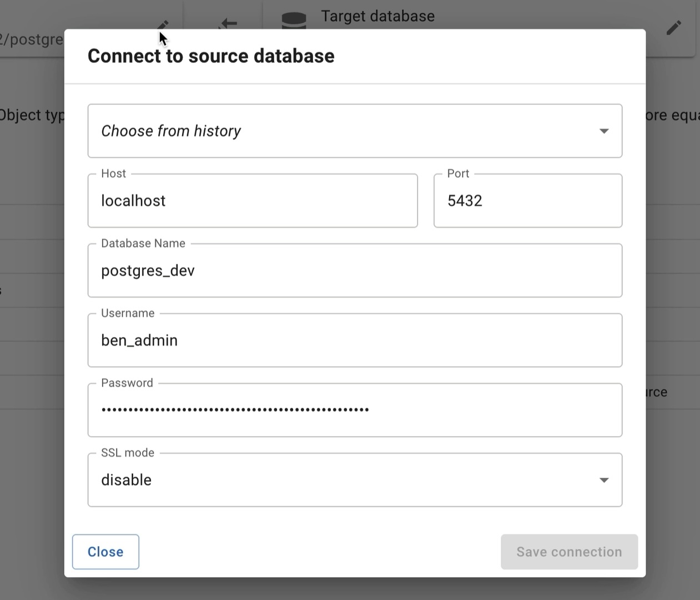This screenshot has height=600, width=700.
Task: Open the 'Choose from history' combo box text
Action: [x=171, y=131]
